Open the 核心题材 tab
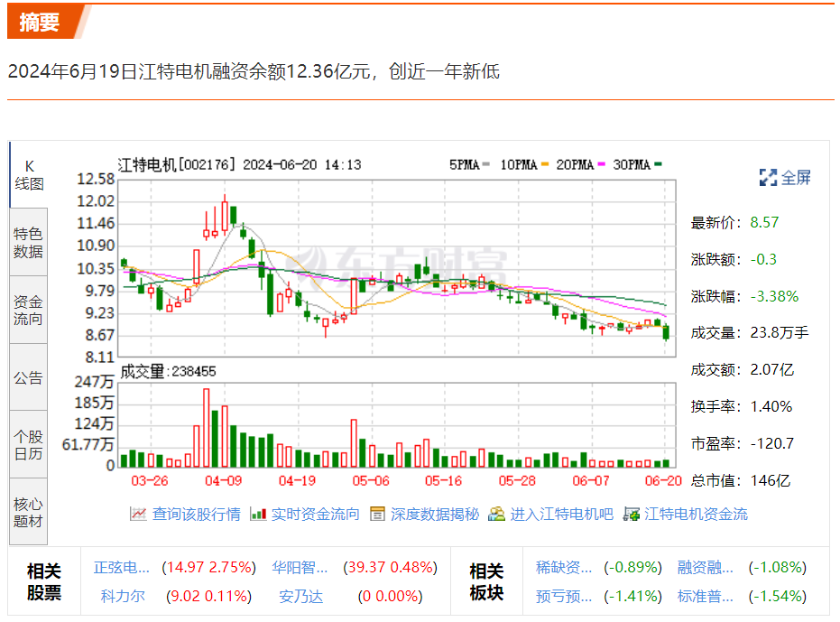 pos(28,512)
